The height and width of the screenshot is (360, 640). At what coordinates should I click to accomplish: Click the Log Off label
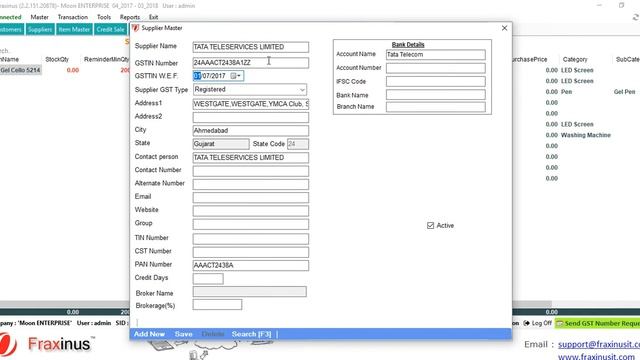[542, 323]
